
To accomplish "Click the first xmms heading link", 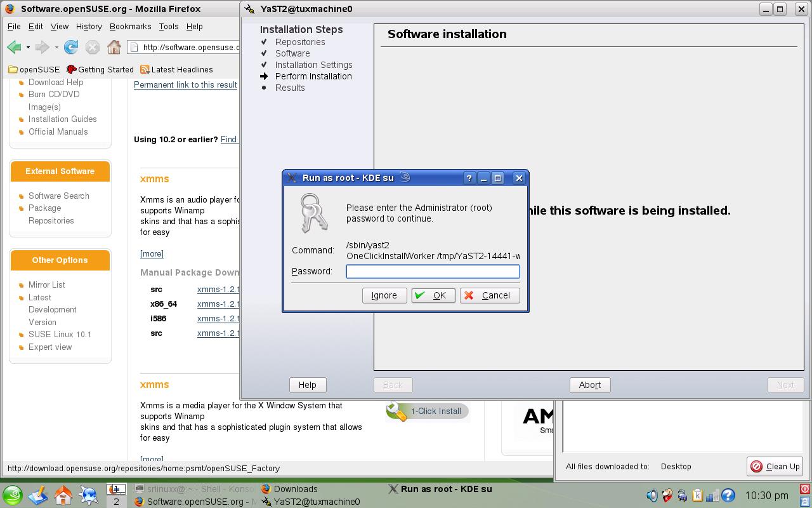I will click(154, 178).
